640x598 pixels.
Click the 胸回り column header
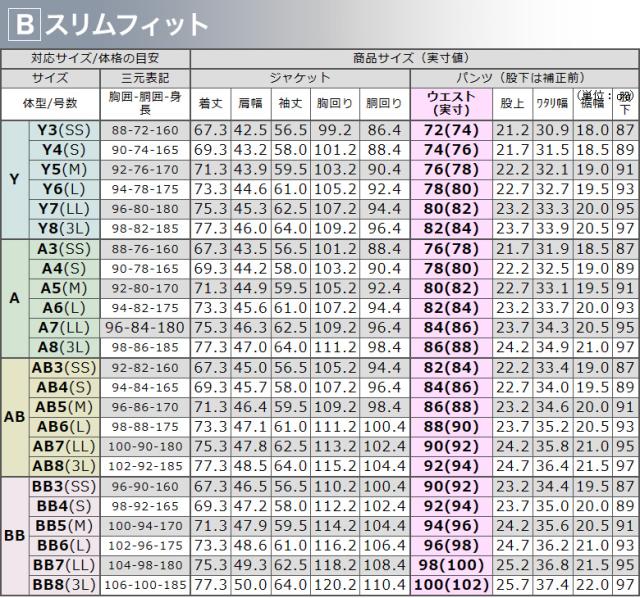[335, 104]
